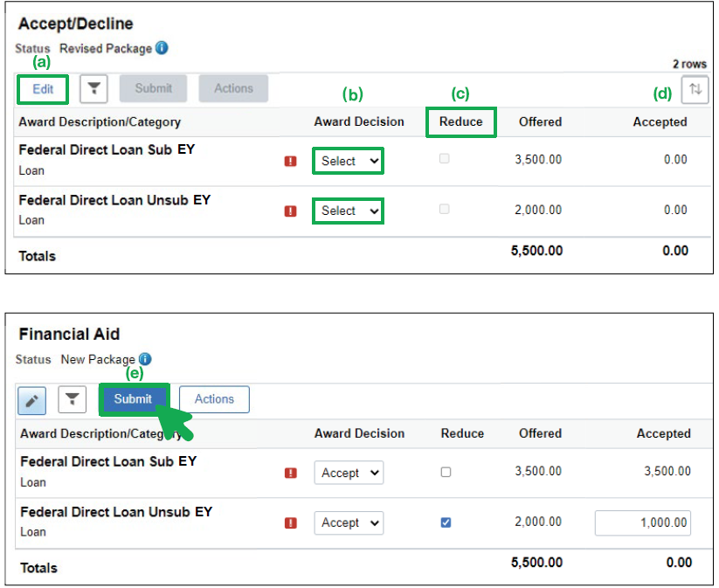Click the Edit link in Accept/Decline section
This screenshot has height=588, width=719.
pos(42,88)
